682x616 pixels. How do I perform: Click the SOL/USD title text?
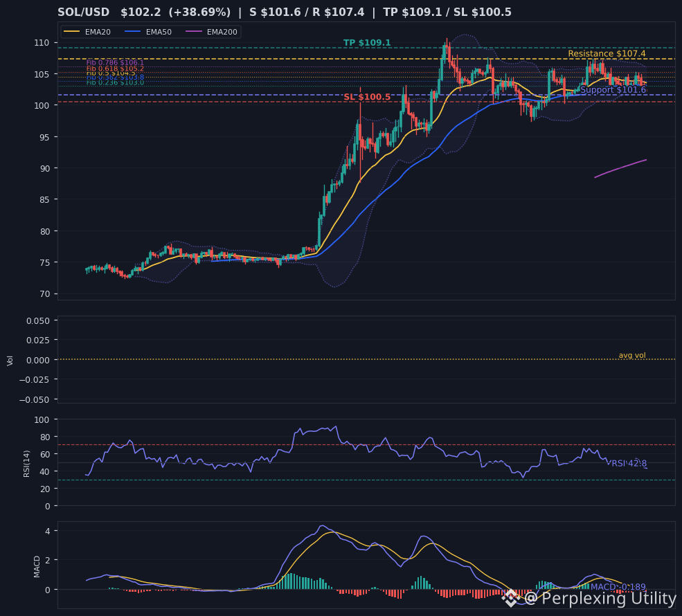(84, 12)
